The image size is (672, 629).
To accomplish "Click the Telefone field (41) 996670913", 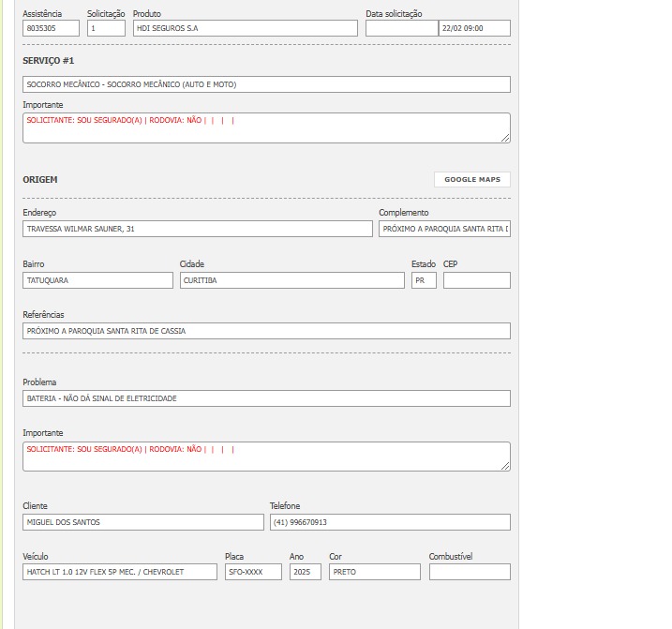I will click(390, 522).
